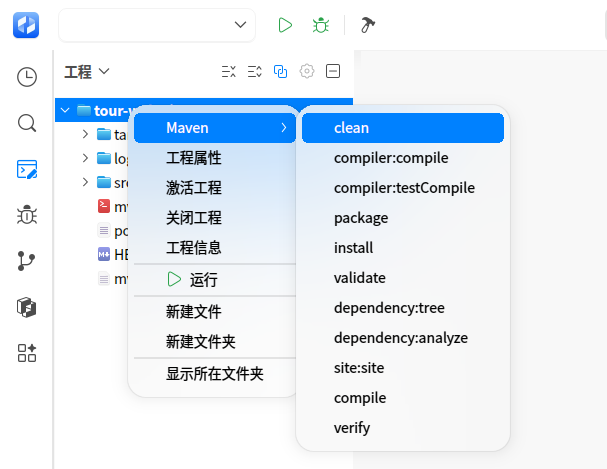
Task: Select the red script file icon
Action: point(104,206)
